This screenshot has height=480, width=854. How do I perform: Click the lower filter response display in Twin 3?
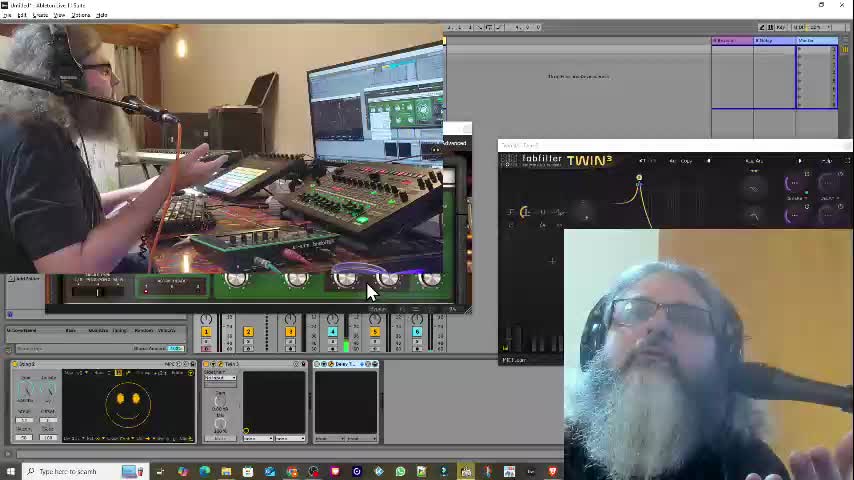point(754,216)
